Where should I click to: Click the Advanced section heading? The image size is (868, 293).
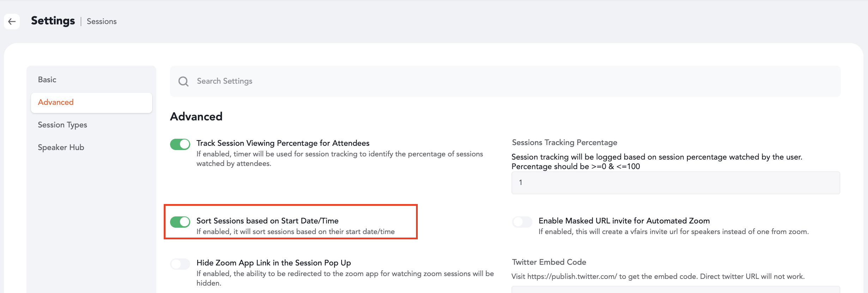click(196, 116)
